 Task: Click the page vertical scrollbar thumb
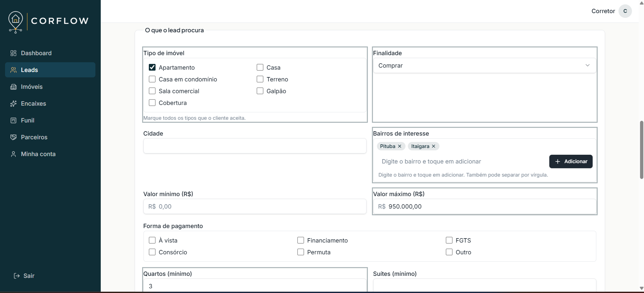pos(641,150)
